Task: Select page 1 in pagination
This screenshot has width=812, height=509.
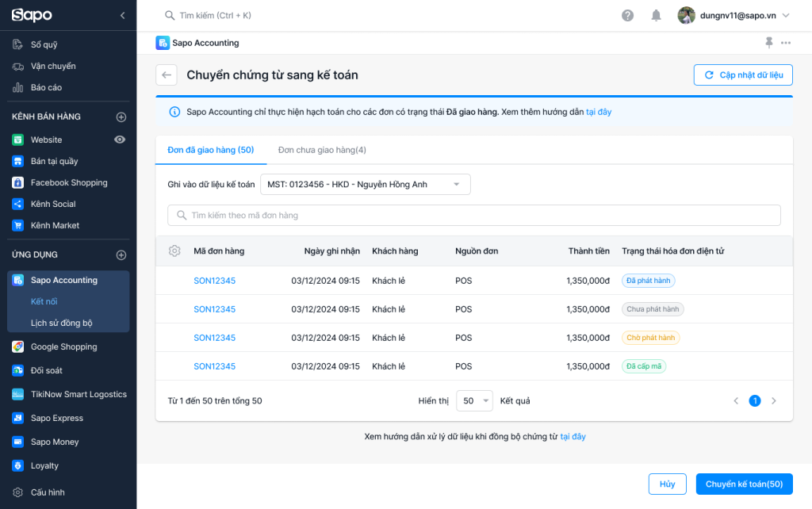Action: point(755,401)
